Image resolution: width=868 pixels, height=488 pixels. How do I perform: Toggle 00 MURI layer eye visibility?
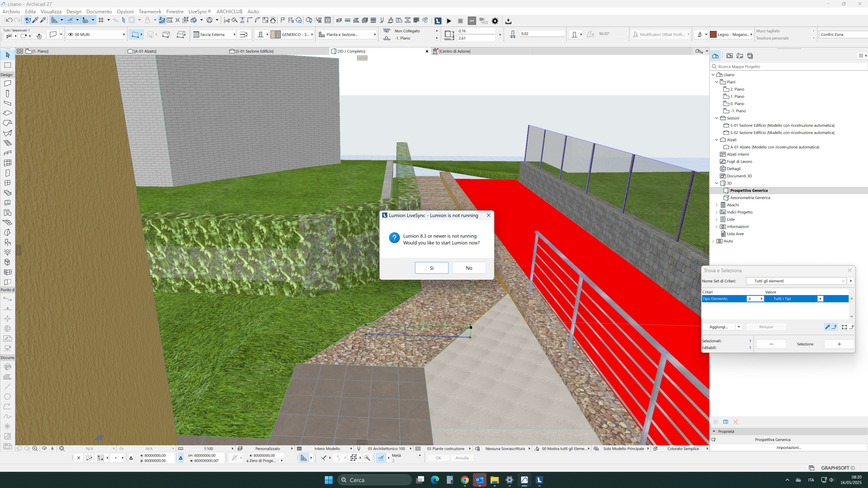point(71,34)
